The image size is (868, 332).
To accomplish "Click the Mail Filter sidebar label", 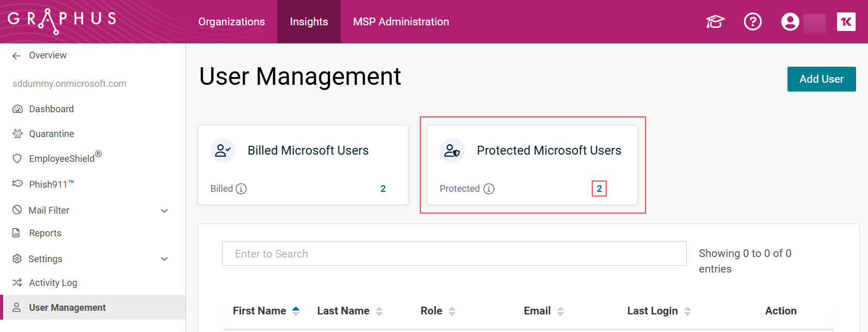I will pyautogui.click(x=49, y=210).
